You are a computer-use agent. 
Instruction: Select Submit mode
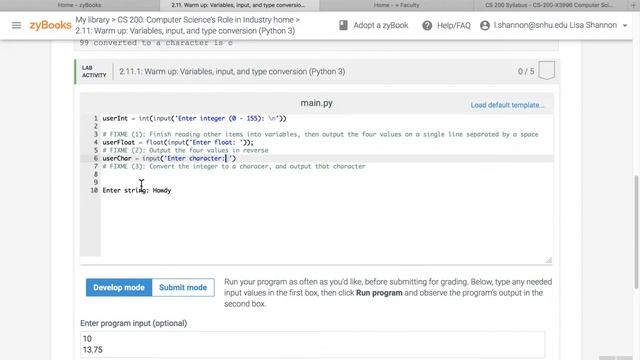click(183, 287)
